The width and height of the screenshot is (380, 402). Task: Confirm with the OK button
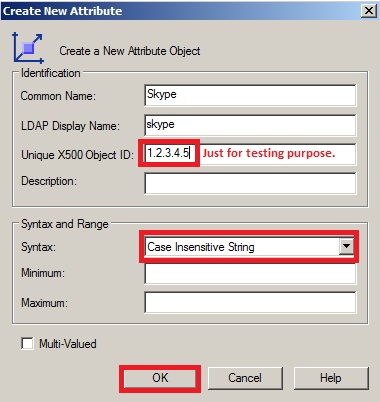160,378
